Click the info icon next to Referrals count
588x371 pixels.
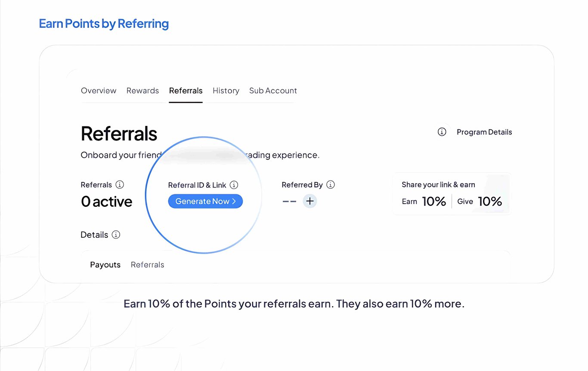tap(120, 184)
